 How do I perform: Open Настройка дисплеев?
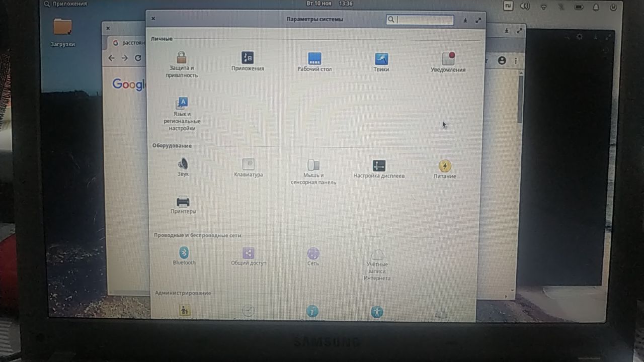379,169
